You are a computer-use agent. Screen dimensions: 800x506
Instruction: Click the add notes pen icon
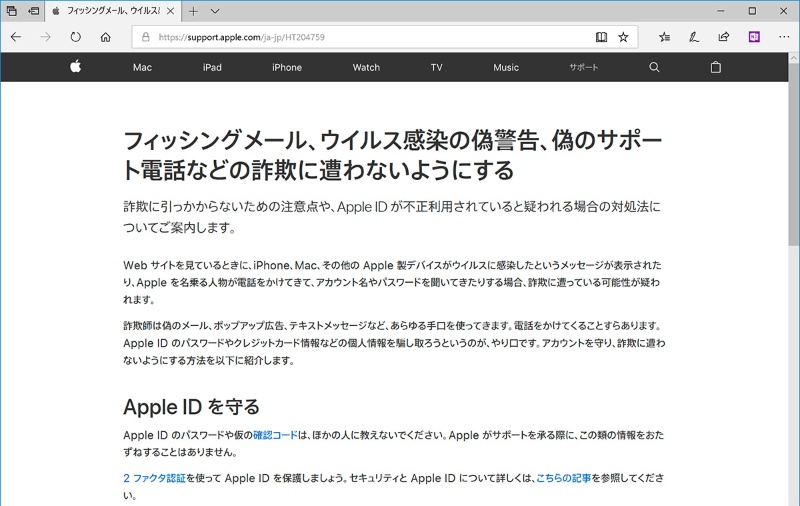[x=694, y=37]
